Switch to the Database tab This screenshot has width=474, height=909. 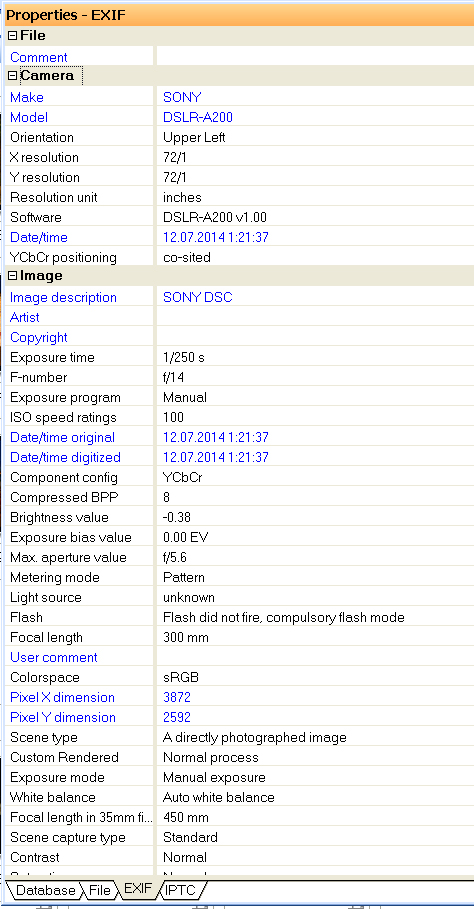(45, 890)
